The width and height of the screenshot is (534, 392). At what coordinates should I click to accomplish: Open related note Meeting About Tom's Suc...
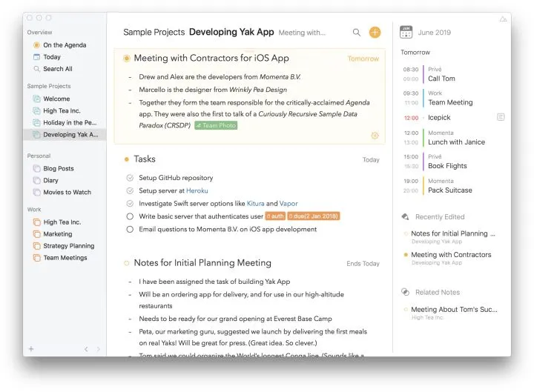[454, 309]
